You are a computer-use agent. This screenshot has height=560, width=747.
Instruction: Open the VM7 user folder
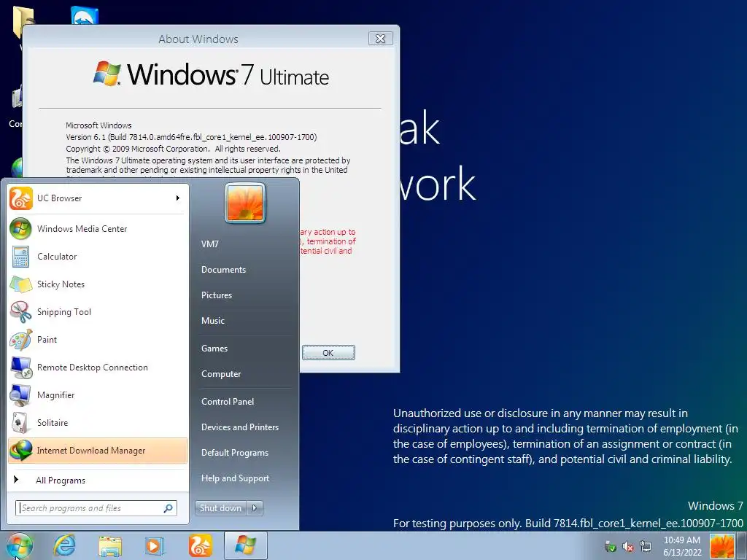point(209,244)
